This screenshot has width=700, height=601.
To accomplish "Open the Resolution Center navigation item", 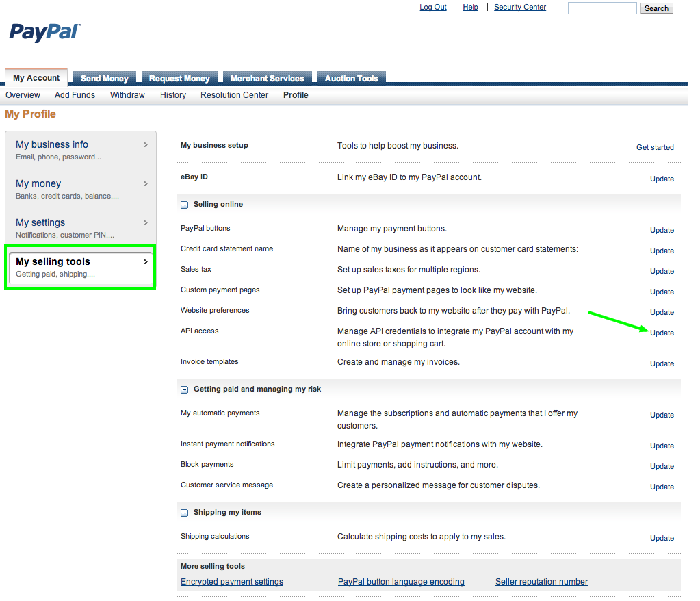I will pos(234,95).
